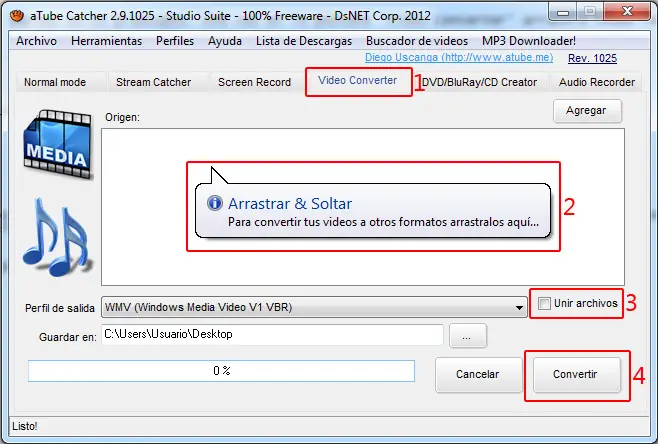Select the Video Converter tab
This screenshot has height=444, width=658.
[x=358, y=81]
